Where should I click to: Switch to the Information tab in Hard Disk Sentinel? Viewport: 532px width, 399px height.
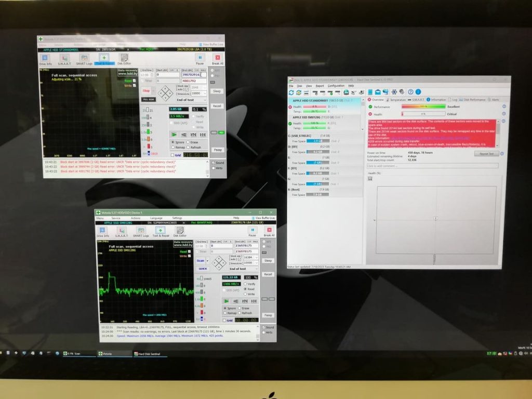pyautogui.click(x=436, y=100)
